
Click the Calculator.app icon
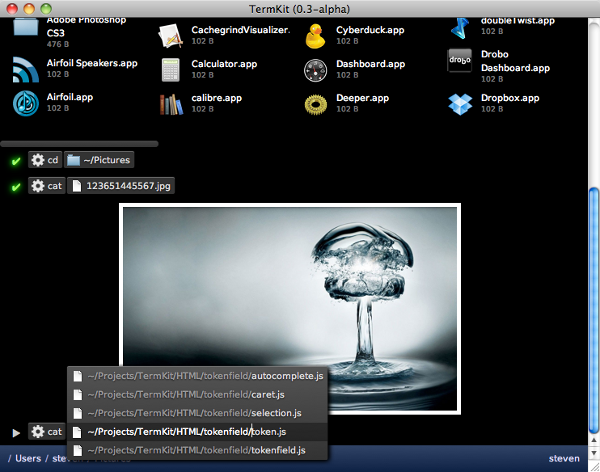pos(170,70)
